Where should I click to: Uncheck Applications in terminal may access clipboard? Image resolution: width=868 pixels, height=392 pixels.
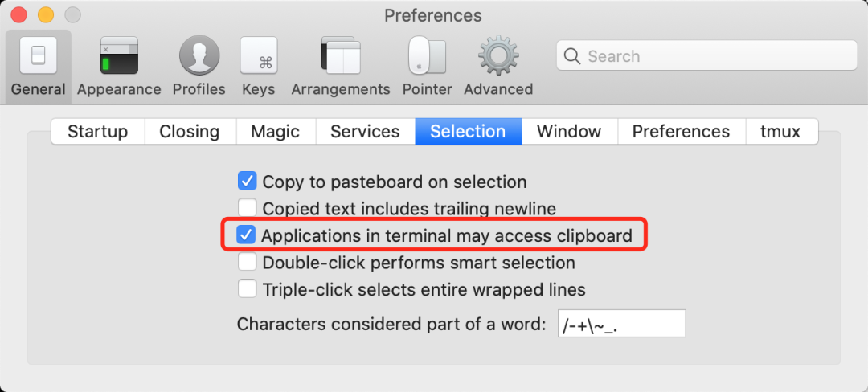pos(246,236)
